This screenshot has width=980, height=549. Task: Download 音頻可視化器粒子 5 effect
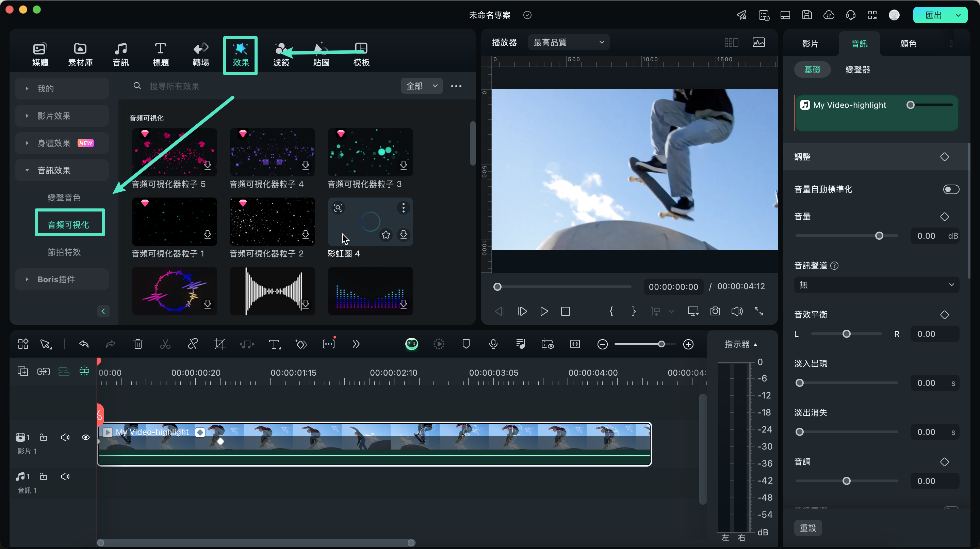pos(207,165)
